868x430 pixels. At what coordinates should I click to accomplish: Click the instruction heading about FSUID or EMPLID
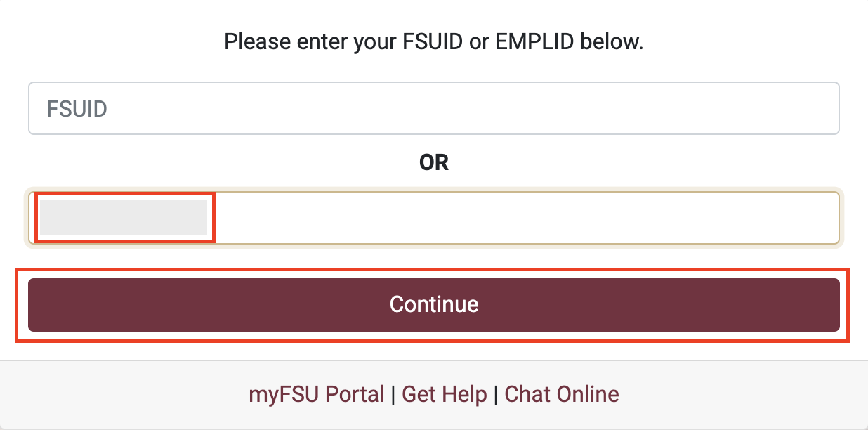pyautogui.click(x=434, y=41)
